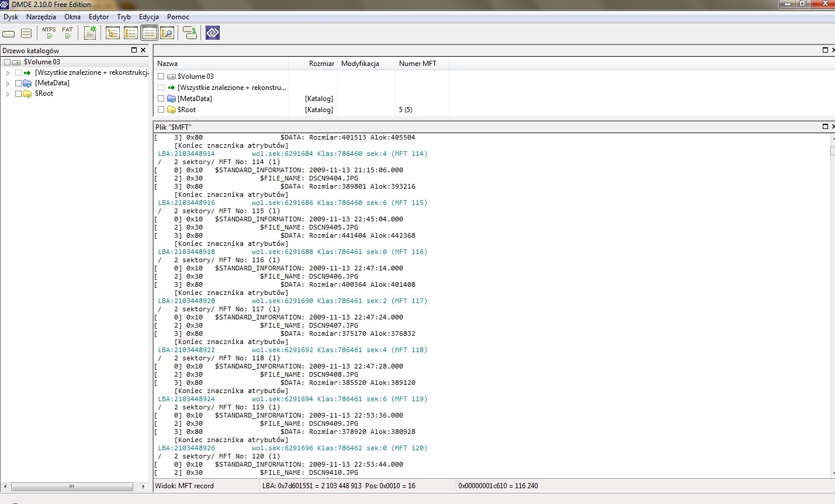The image size is (835, 504).
Task: Maximize the Plik "$MFT" panel
Action: tap(826, 127)
